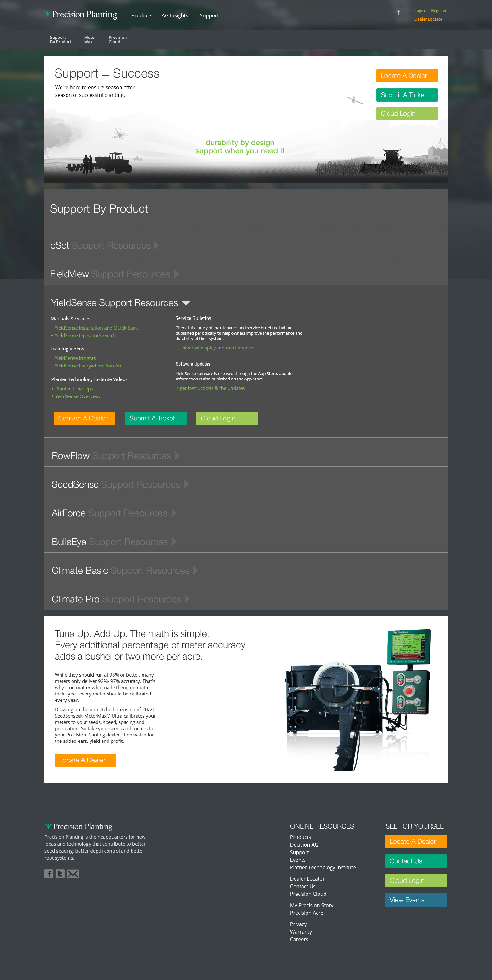Click the blue View Events button
The height and width of the screenshot is (980, 492).
pos(415,900)
